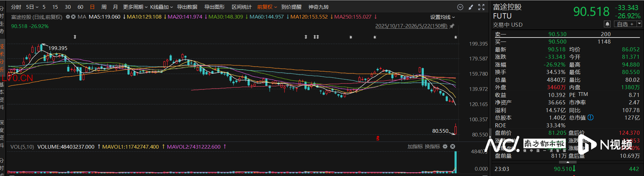This screenshot has width=644, height=176.
Task: Toggle the MA250:155.027 line
Action: pos(353,17)
